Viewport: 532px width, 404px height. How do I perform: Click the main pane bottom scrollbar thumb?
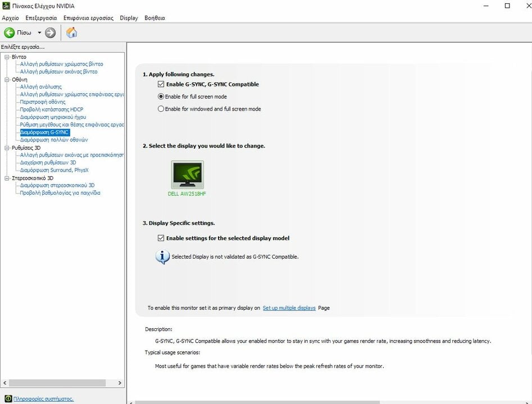click(257, 402)
